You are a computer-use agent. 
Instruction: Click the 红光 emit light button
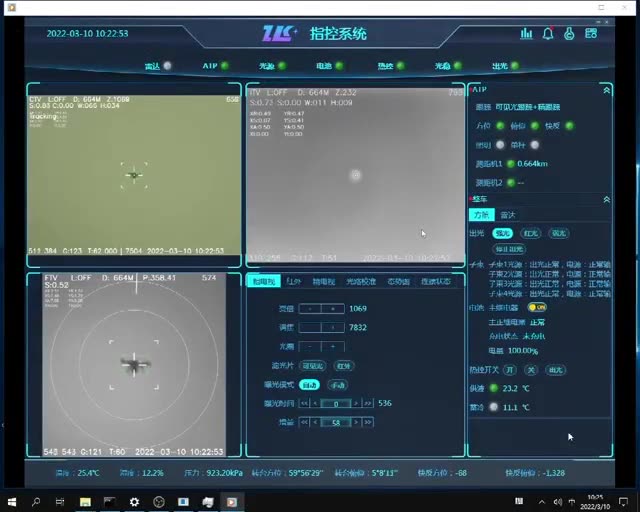(x=531, y=233)
